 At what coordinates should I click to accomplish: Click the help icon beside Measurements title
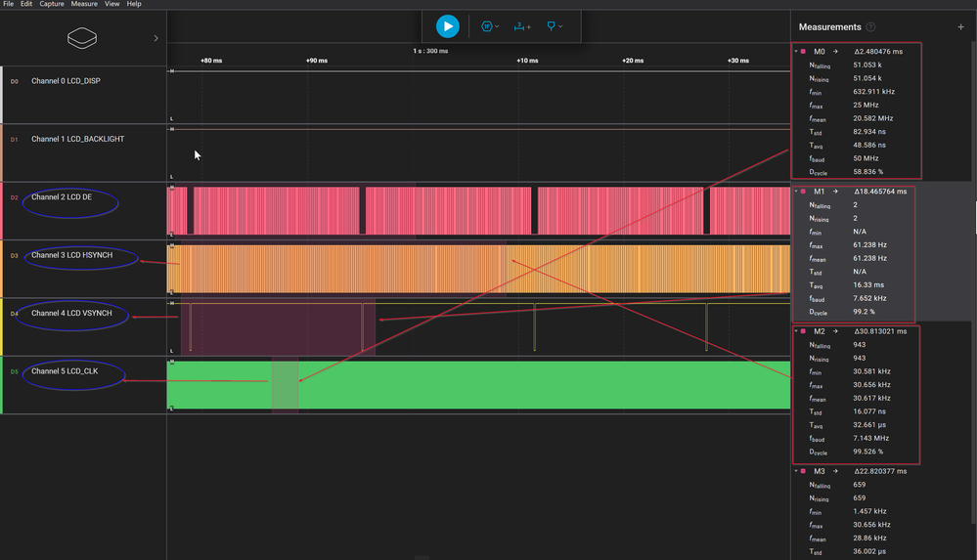point(870,27)
